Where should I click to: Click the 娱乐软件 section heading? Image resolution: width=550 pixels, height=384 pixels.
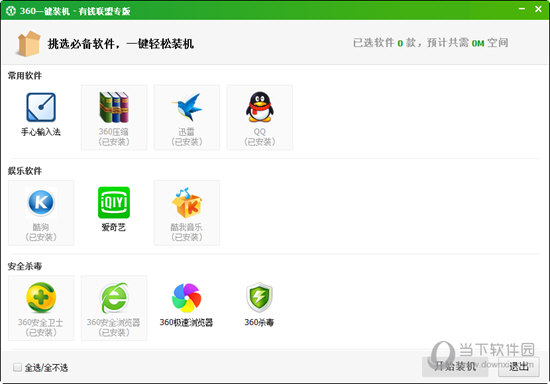tap(25, 171)
